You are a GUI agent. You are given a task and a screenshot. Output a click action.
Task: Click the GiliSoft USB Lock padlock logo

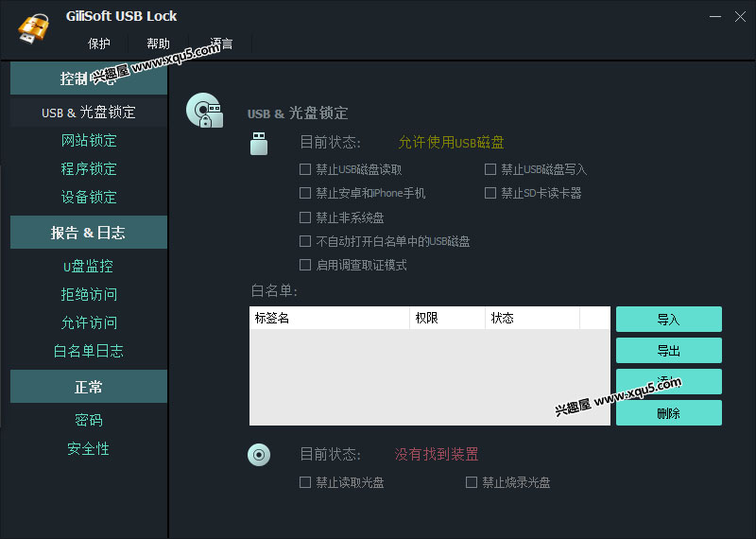coord(34,28)
